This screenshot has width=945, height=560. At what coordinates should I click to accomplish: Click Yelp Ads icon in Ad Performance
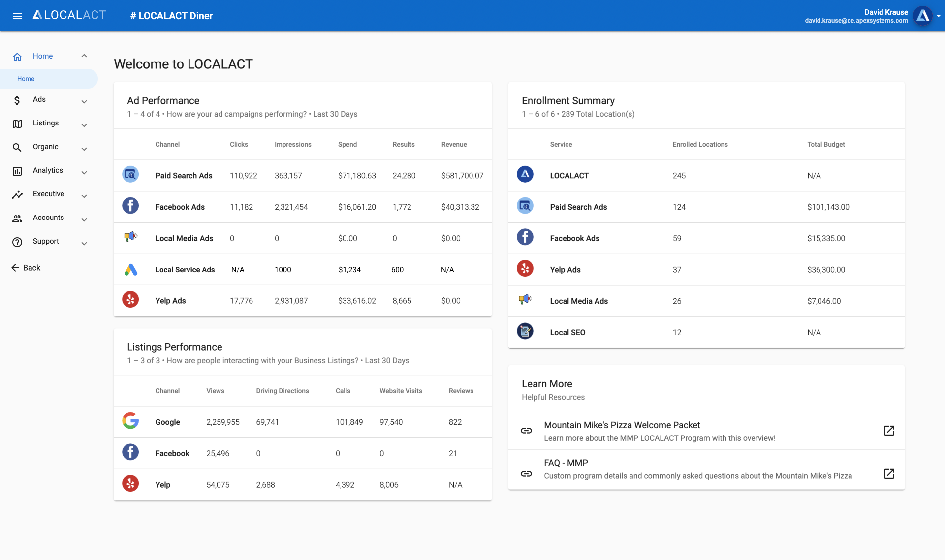(x=130, y=299)
